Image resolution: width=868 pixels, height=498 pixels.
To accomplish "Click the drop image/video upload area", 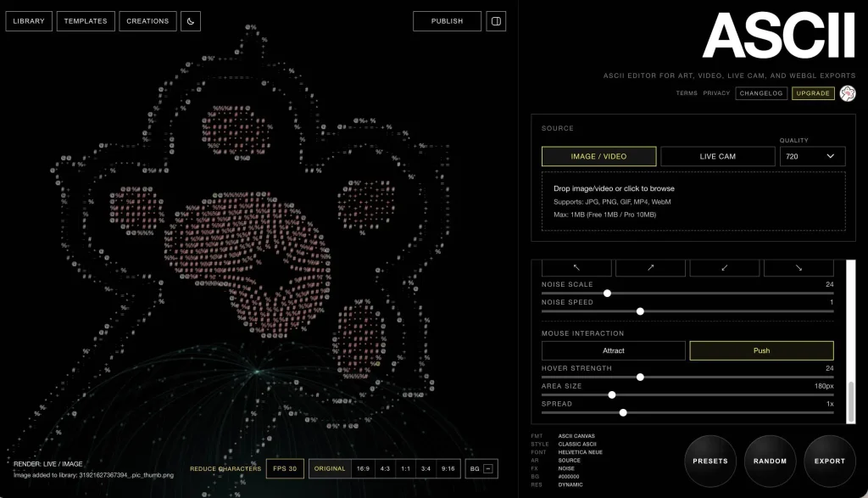I will [693, 201].
